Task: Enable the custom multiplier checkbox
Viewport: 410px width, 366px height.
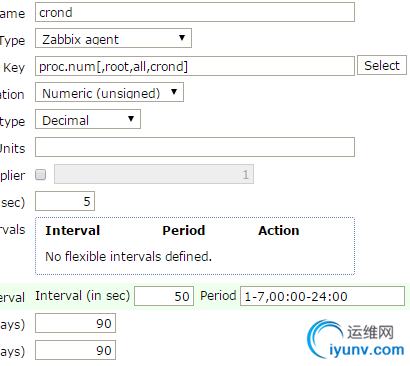Action: point(41,174)
